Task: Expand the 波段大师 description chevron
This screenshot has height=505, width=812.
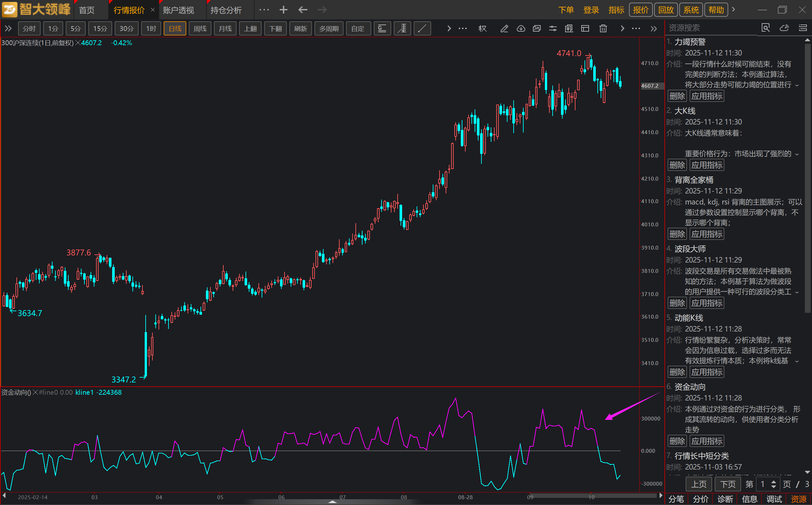Action: pos(797,292)
